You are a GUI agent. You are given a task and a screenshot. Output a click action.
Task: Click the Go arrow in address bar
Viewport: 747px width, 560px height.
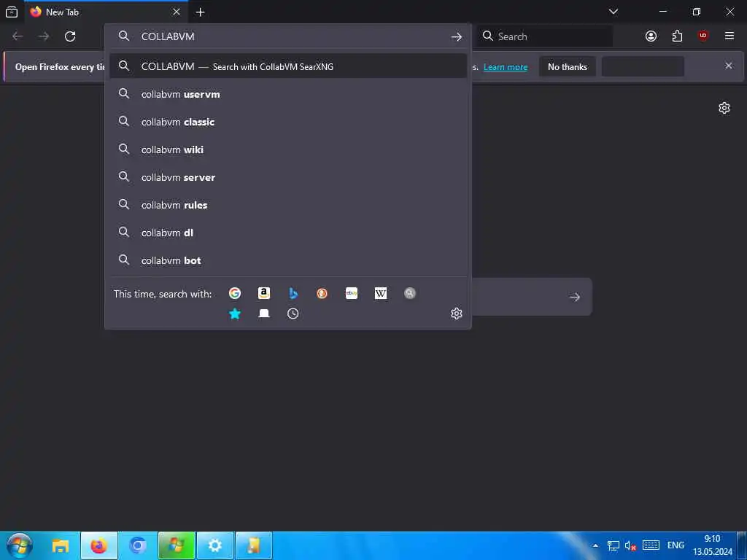tap(457, 36)
